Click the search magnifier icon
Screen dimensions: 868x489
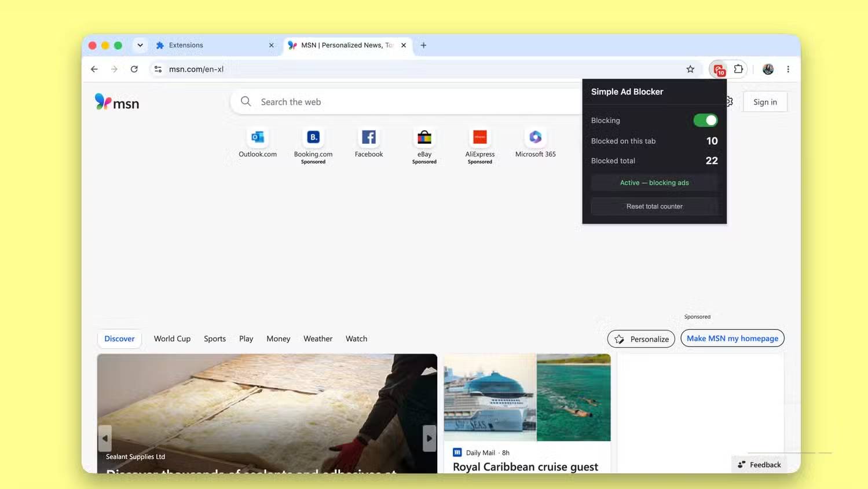[246, 101]
